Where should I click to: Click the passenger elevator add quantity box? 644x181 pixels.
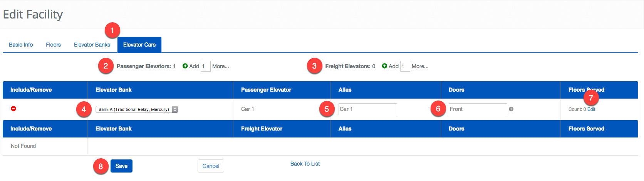[205, 66]
